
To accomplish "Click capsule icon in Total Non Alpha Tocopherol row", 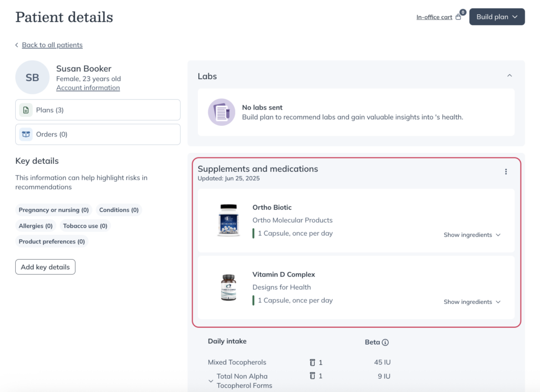I will tap(312, 376).
